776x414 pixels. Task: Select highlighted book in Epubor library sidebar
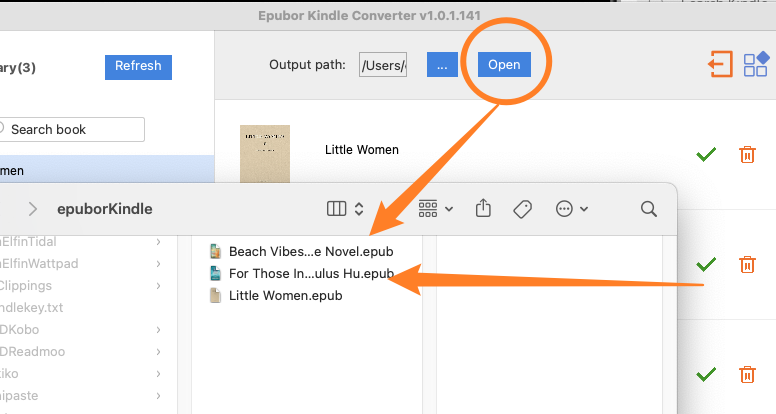pos(107,170)
